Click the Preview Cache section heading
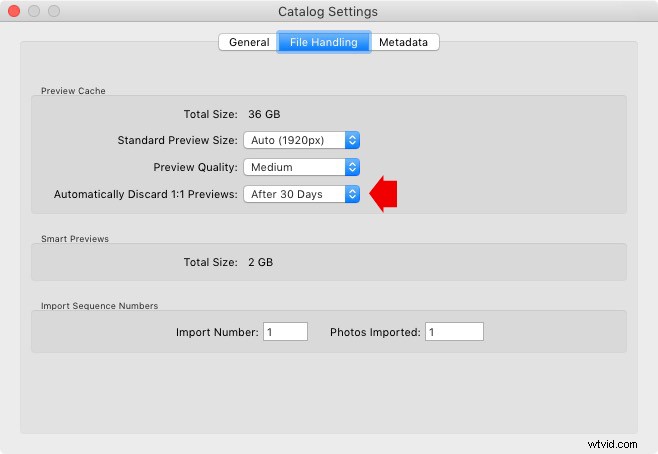The image size is (658, 454). [x=73, y=91]
